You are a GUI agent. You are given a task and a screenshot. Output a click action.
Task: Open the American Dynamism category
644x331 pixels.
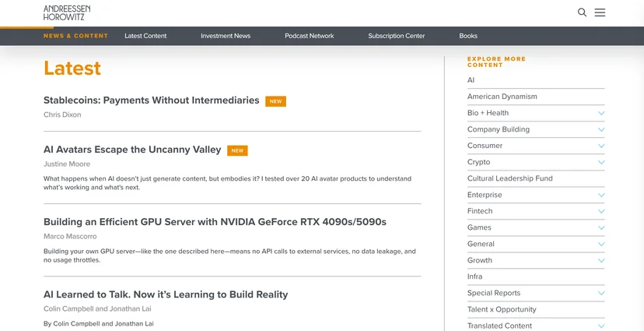pos(502,97)
